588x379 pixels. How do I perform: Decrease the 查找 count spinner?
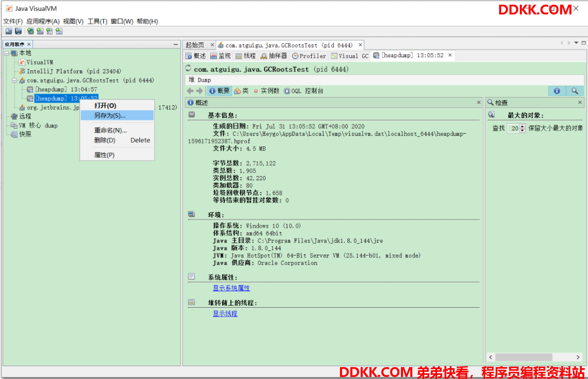pyautogui.click(x=522, y=131)
